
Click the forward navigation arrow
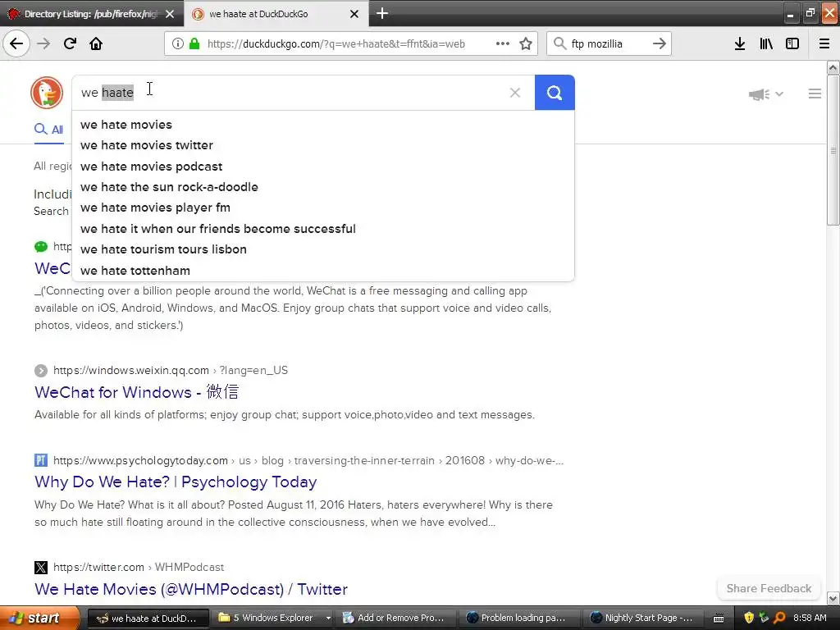[43, 43]
